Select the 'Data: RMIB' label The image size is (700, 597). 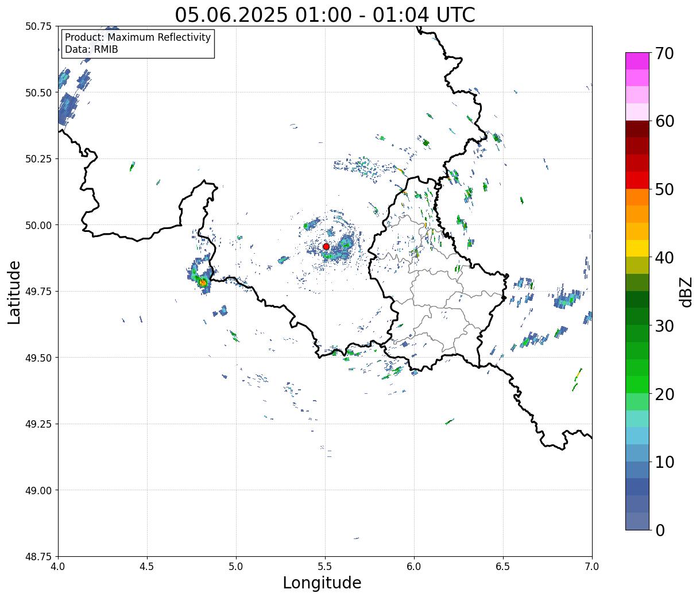click(91, 49)
